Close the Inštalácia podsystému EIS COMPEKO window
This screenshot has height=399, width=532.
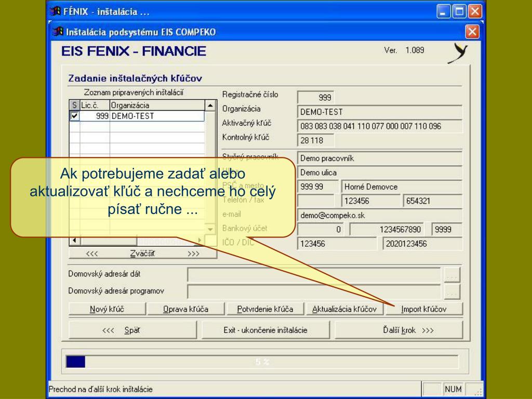[x=472, y=32]
